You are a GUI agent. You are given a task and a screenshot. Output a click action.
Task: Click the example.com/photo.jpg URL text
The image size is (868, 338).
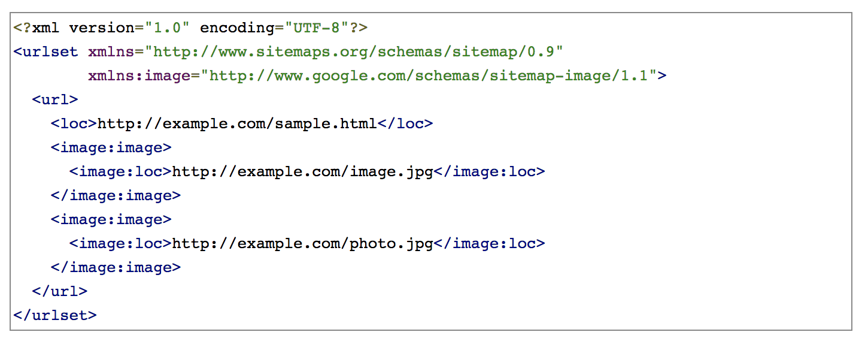302,244
